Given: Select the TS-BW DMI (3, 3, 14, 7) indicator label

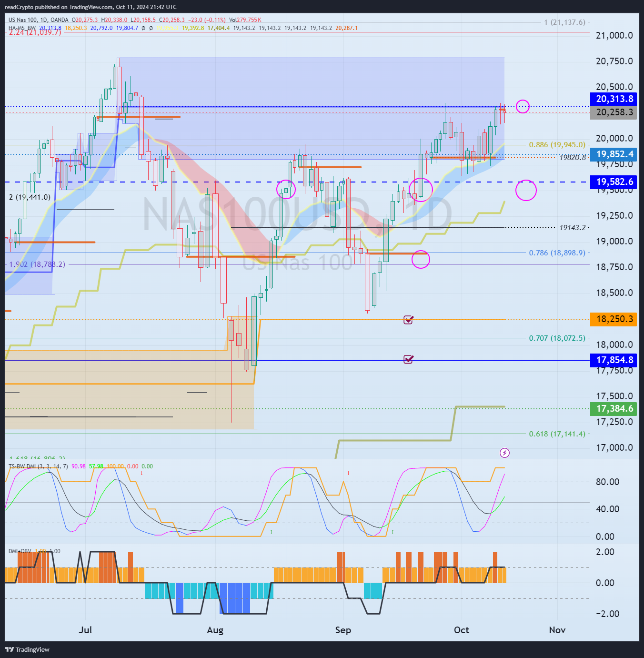Looking at the screenshot, I should pyautogui.click(x=38, y=466).
